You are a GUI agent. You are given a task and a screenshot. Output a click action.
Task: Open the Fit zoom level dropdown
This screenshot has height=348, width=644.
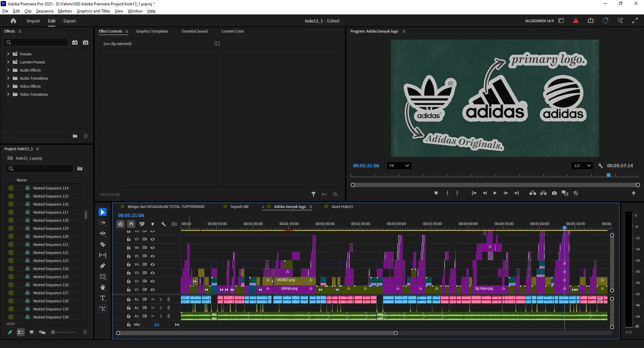click(x=399, y=166)
